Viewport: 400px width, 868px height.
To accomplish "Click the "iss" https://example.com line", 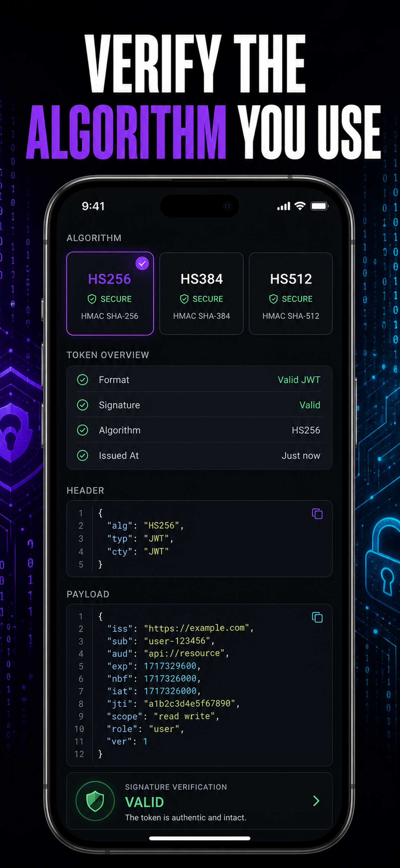I will pos(180,628).
